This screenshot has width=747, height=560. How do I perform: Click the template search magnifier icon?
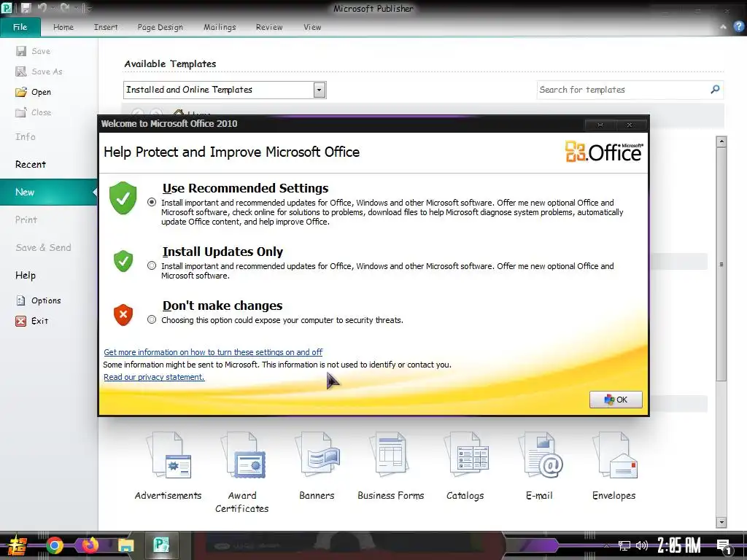[715, 89]
